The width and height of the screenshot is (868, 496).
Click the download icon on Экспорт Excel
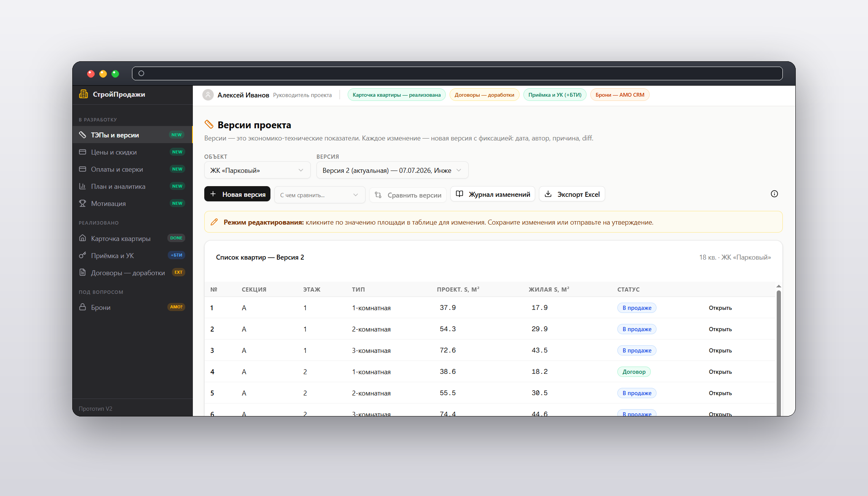pos(548,194)
